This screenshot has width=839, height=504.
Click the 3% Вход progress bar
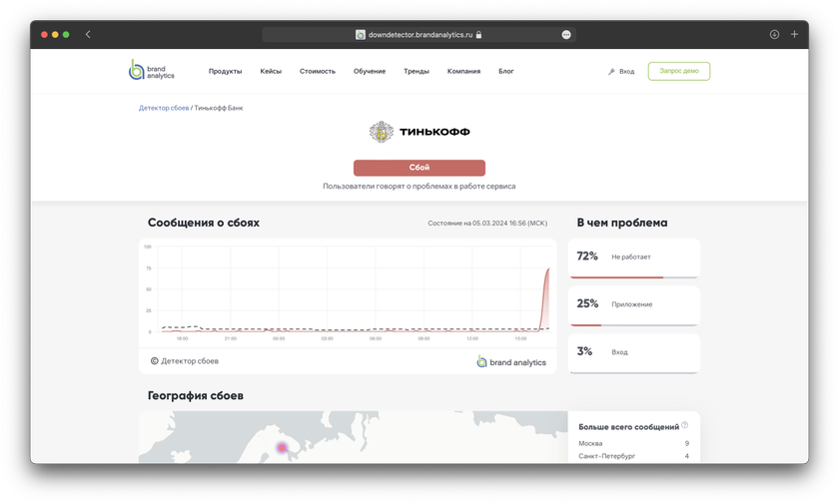[633, 372]
